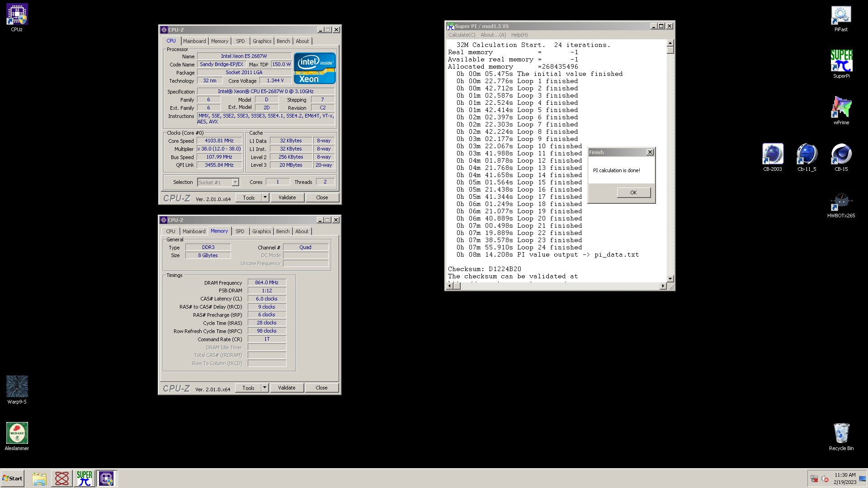Click the network tray icon
This screenshot has height=488, width=868.
coord(814,479)
